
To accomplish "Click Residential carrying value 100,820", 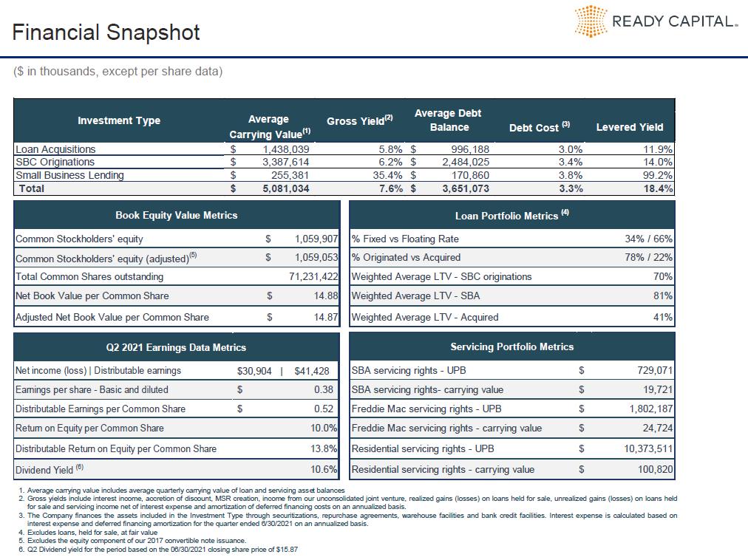I will coord(656,469).
